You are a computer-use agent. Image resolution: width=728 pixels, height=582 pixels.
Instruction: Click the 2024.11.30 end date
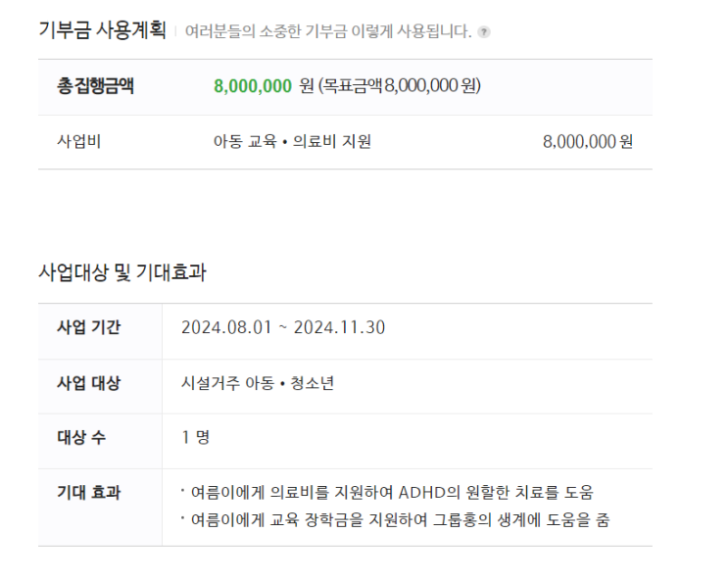[339, 327]
